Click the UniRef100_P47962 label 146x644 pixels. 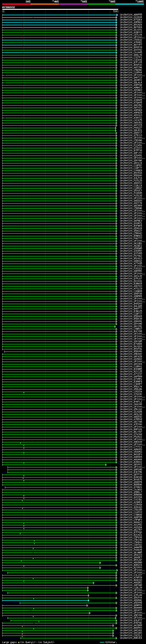tap(131, 256)
